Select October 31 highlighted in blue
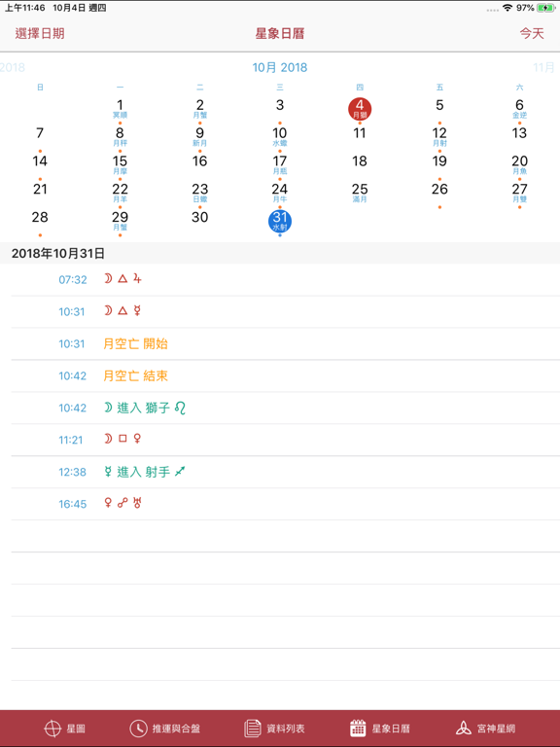Screen dimensions: 560x747 coord(280,222)
